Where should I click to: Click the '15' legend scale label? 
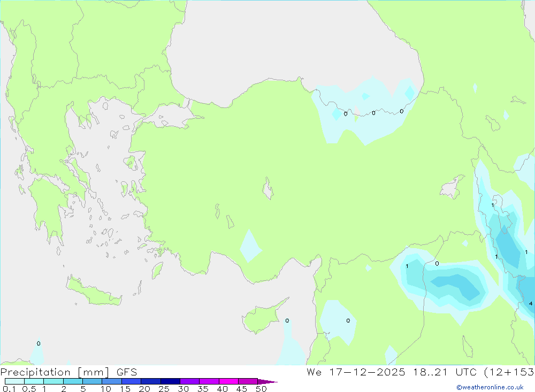[x=125, y=389]
